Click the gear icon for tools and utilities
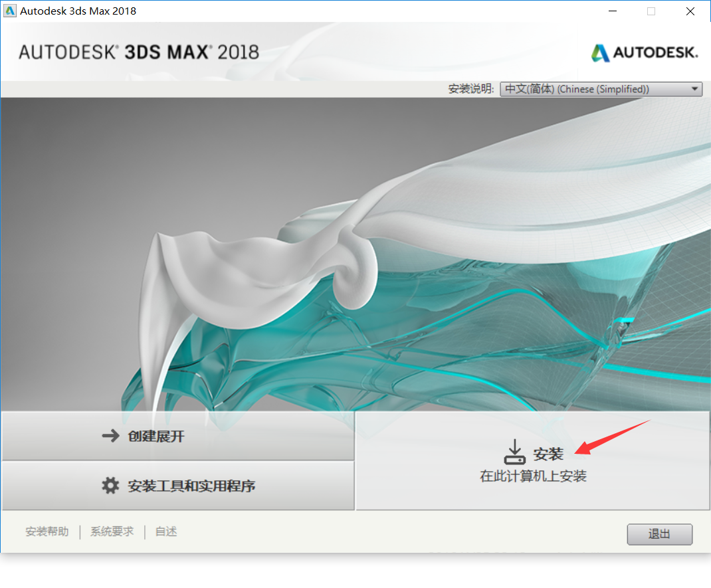711x588 pixels. pyautogui.click(x=110, y=486)
